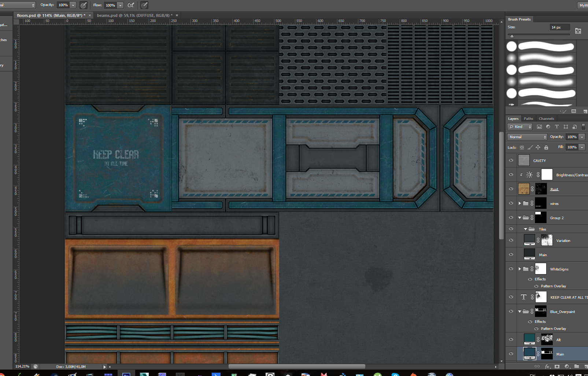Click the status bar arrow after Doc size

point(105,366)
